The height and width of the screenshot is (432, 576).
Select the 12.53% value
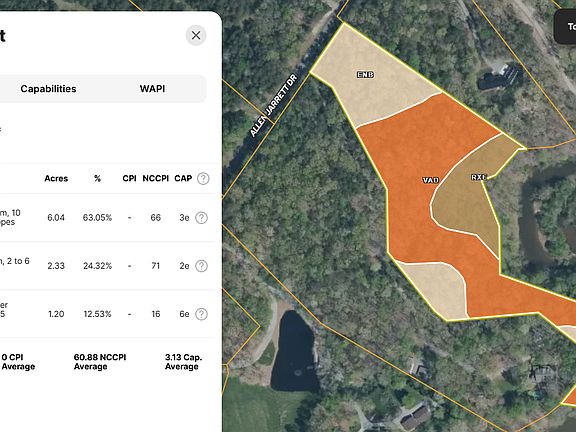coord(97,314)
